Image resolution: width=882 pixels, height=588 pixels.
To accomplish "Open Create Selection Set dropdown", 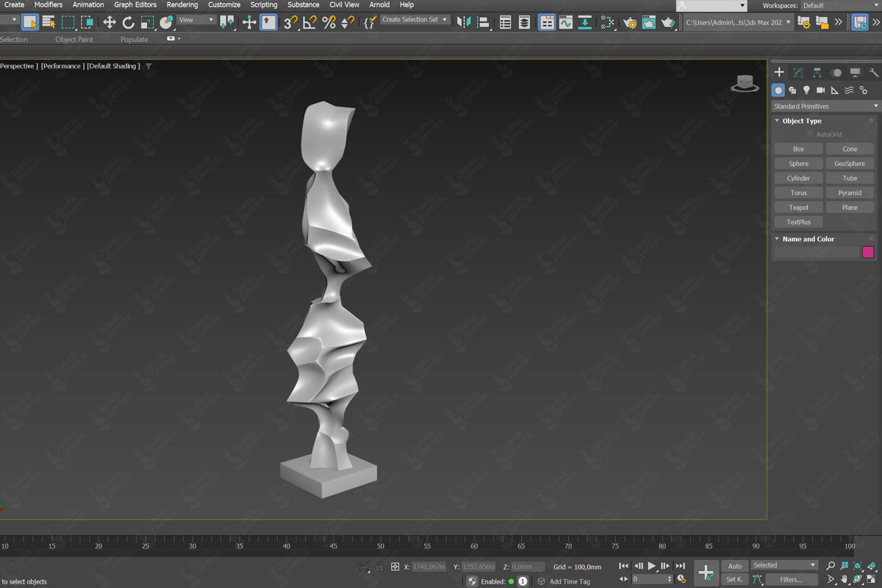I will (415, 20).
